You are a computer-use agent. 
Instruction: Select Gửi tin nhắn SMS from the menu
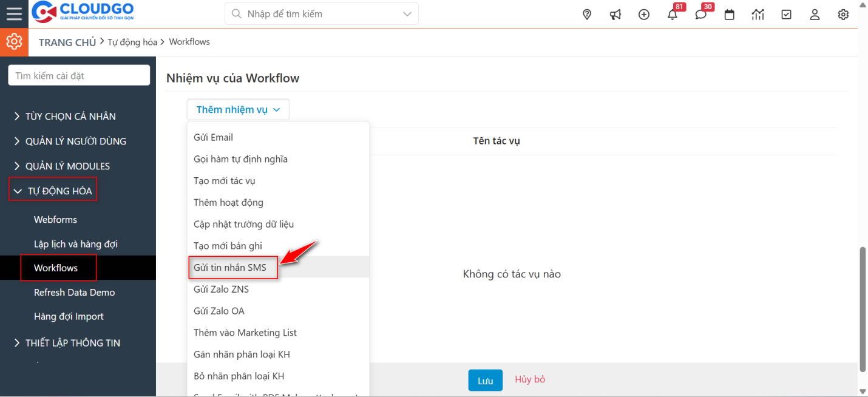233,267
